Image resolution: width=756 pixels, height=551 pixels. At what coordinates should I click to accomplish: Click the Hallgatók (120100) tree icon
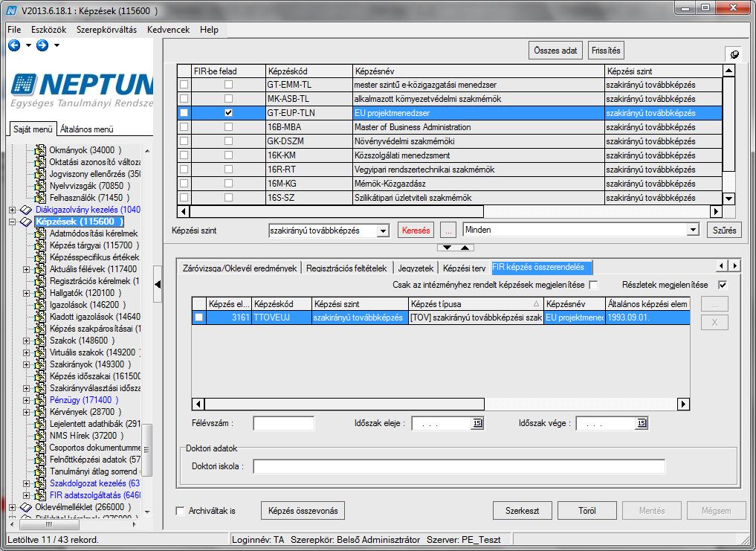(x=40, y=293)
